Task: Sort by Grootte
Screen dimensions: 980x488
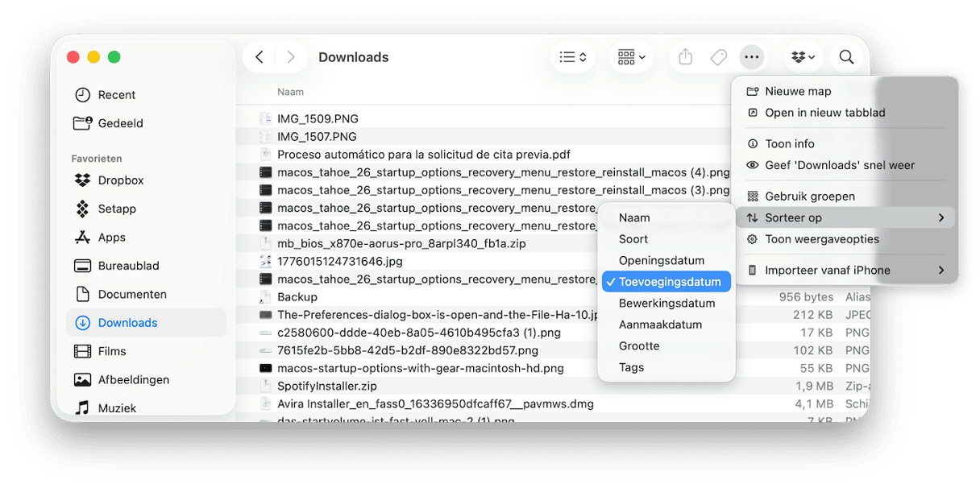Action: [666, 346]
